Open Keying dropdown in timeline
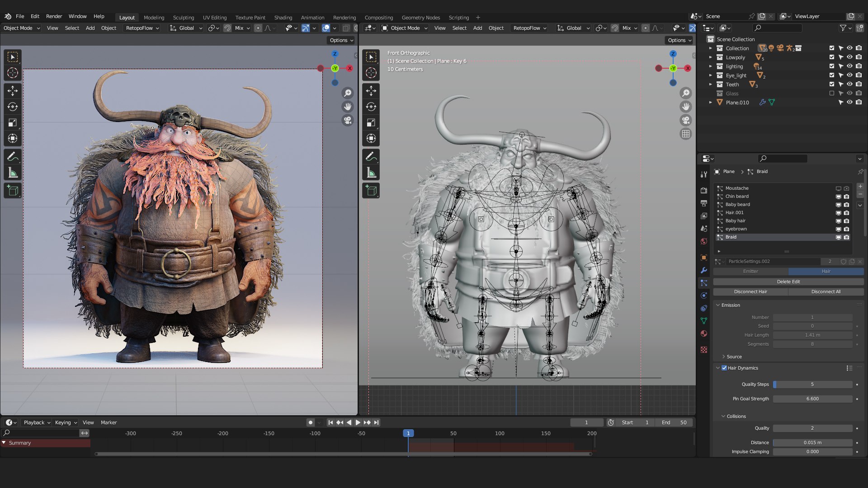Image resolution: width=868 pixels, height=488 pixels. tap(66, 422)
